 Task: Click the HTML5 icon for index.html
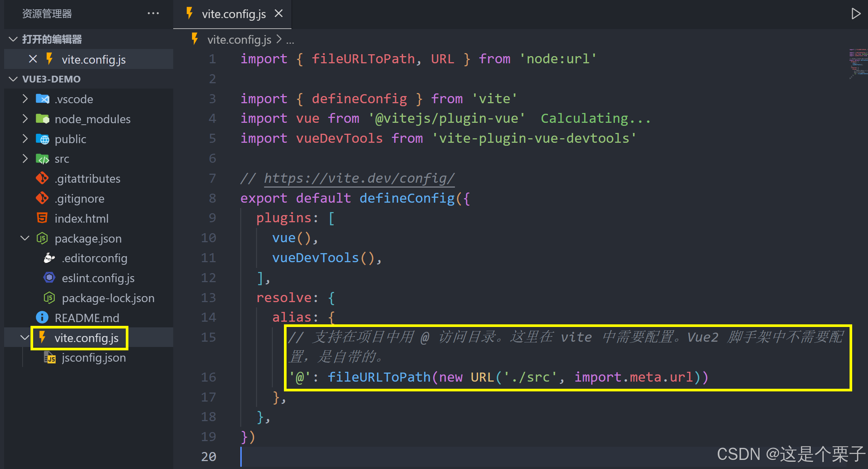click(x=42, y=218)
